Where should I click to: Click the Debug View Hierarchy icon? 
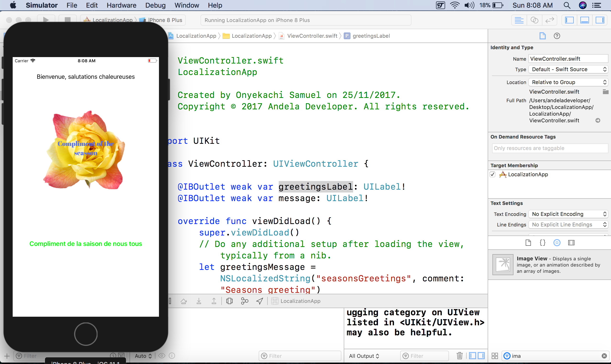pyautogui.click(x=229, y=301)
